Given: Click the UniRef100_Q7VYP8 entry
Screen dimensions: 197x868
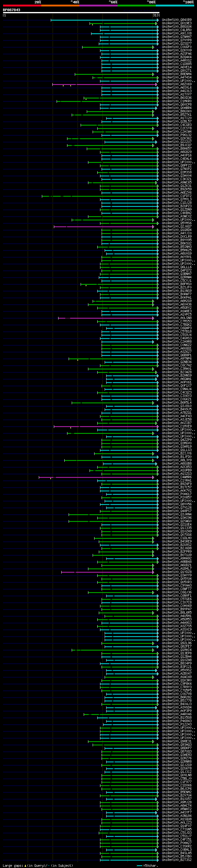Looking at the screenshot, I should 176,40.
